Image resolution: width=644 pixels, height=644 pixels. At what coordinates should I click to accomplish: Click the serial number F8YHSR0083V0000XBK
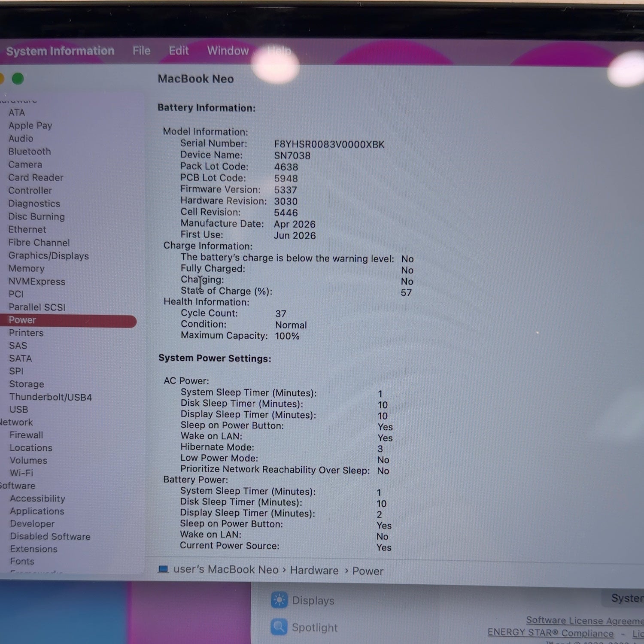pos(329,144)
